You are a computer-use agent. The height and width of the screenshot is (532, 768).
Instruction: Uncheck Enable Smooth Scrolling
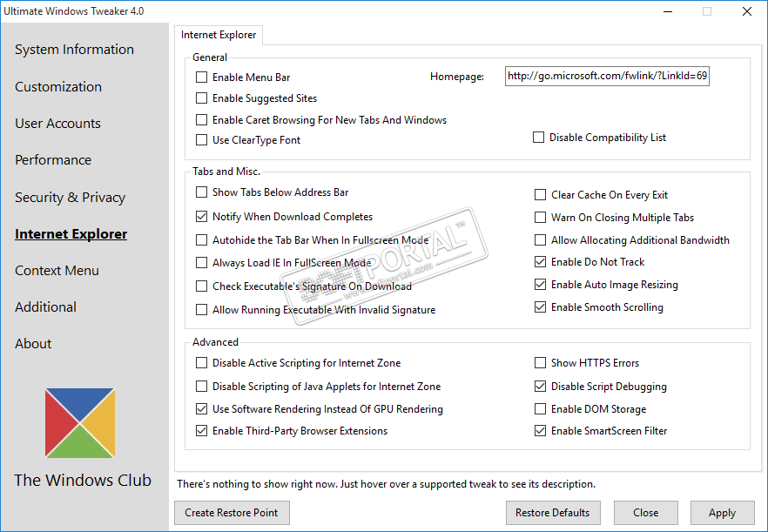[540, 307]
